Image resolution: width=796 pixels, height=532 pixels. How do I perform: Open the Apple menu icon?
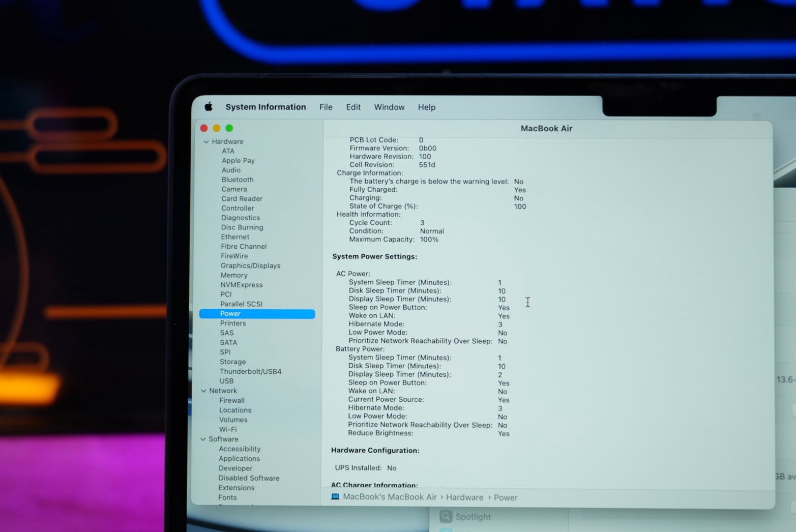[209, 107]
